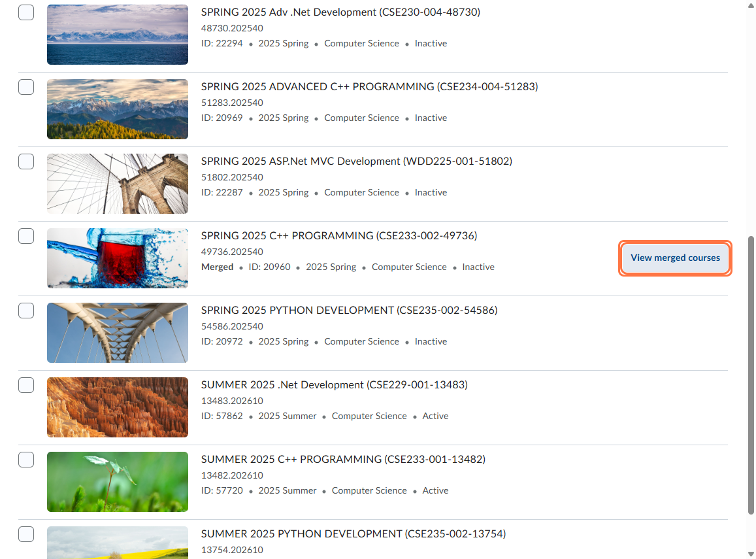This screenshot has width=756, height=559.
Task: Open green seedling thumbnail for SUMMER C++ PROGRAMMING
Action: [118, 482]
